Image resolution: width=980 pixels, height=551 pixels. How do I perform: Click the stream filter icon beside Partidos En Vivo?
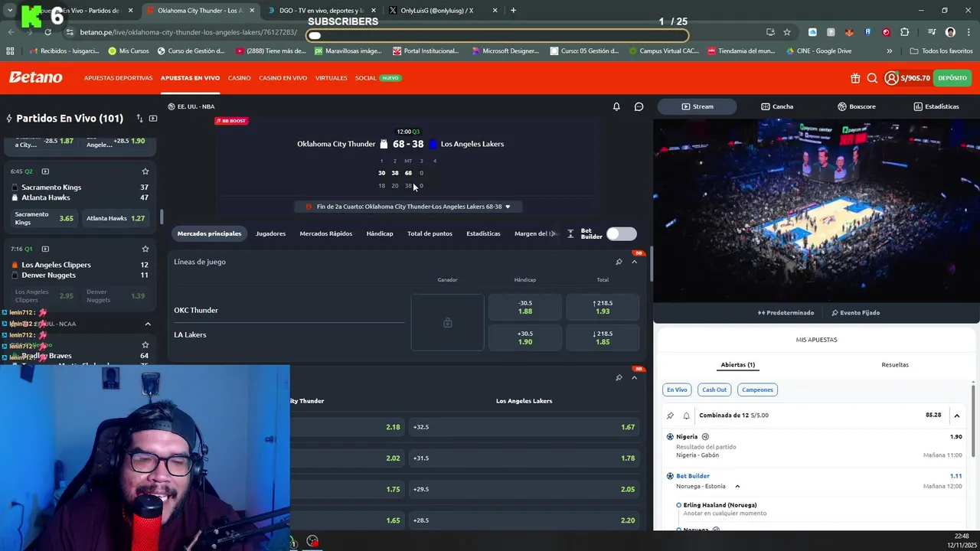tap(153, 119)
